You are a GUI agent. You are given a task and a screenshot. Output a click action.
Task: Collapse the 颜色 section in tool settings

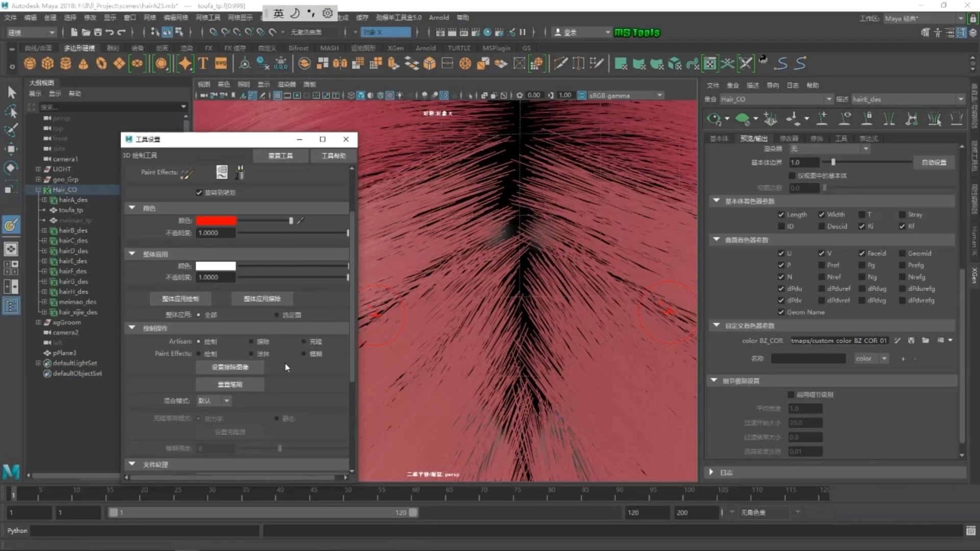pos(132,208)
